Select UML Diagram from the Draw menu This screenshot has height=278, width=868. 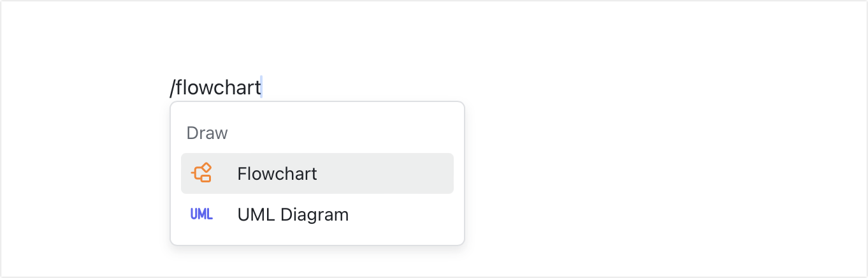(x=317, y=214)
